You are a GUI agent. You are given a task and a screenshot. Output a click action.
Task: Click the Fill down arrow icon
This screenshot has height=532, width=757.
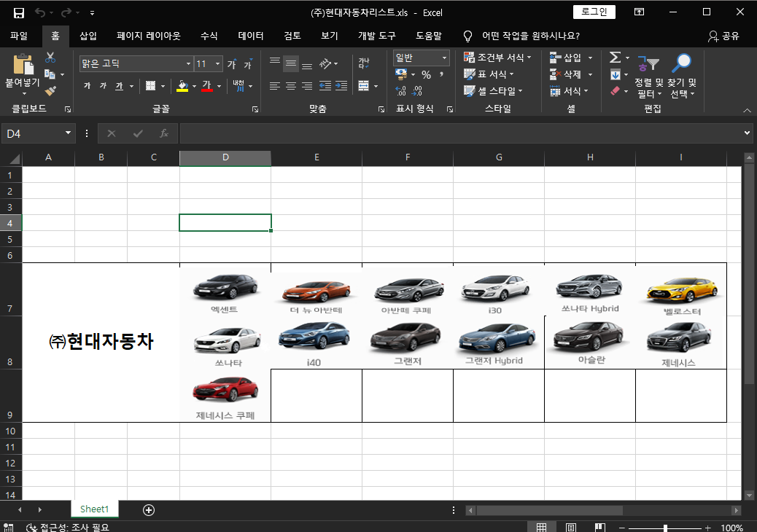click(x=615, y=75)
